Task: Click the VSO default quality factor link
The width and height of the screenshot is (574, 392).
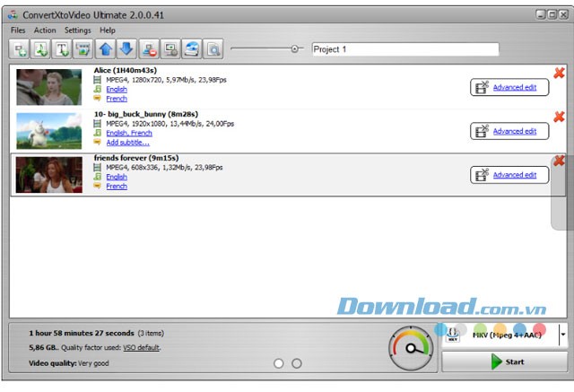Action: pos(142,347)
